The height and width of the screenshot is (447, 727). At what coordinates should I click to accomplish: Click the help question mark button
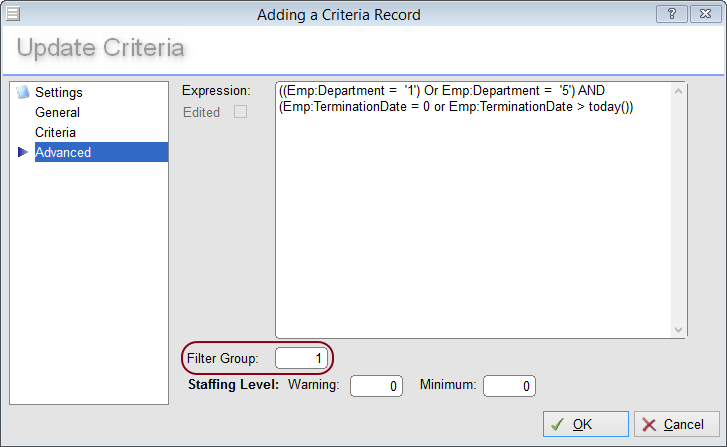coord(671,14)
